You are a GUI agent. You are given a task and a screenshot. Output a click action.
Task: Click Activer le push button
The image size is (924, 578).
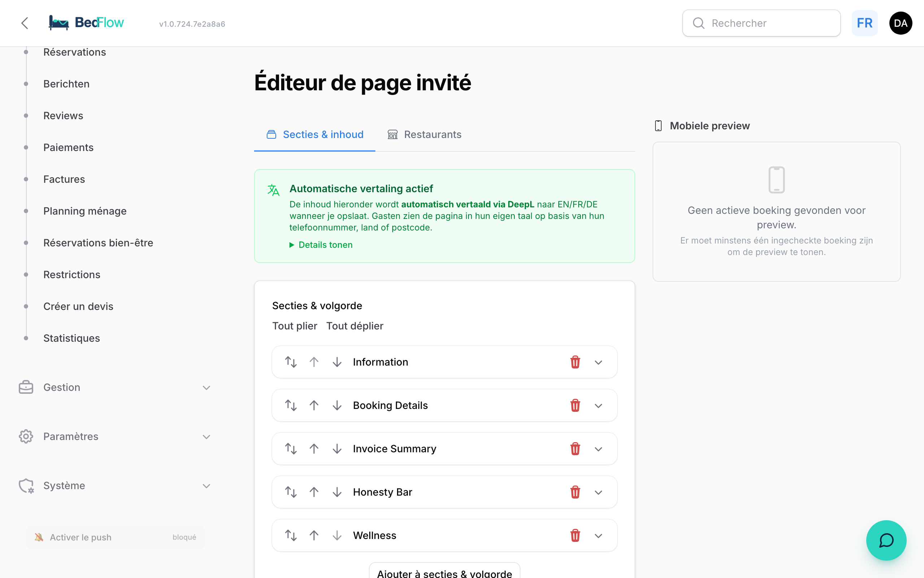tap(115, 537)
